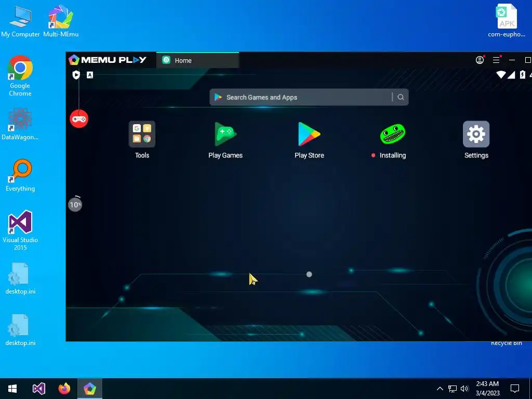The width and height of the screenshot is (532, 399).
Task: Switch to the Home tab
Action: (197, 60)
